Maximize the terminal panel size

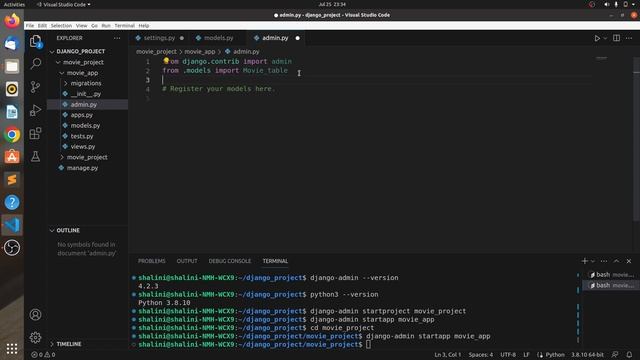(x=616, y=261)
